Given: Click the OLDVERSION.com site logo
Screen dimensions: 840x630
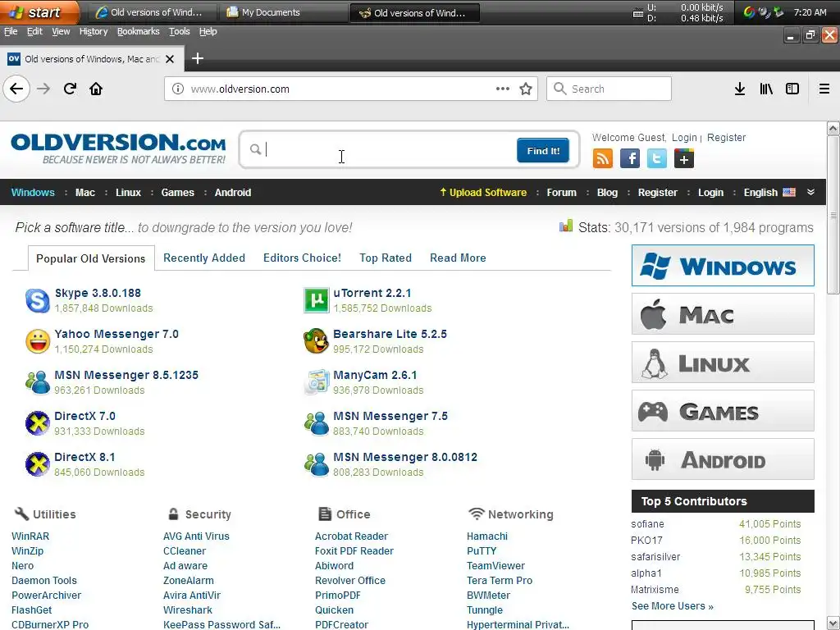Looking at the screenshot, I should (118, 148).
